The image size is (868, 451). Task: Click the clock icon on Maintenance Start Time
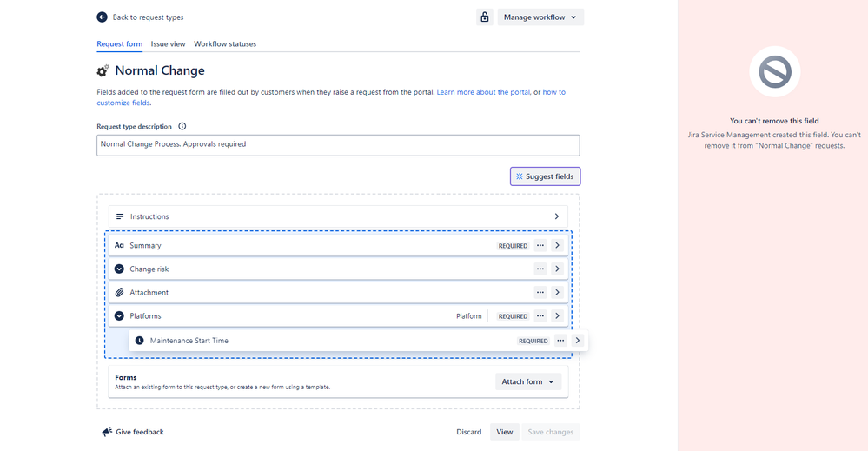pos(140,341)
